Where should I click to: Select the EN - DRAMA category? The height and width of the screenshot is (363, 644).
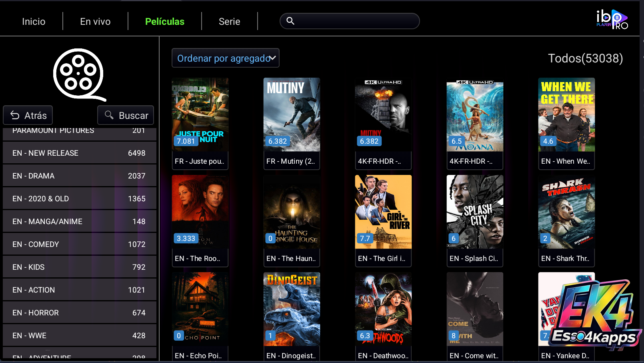click(x=80, y=176)
